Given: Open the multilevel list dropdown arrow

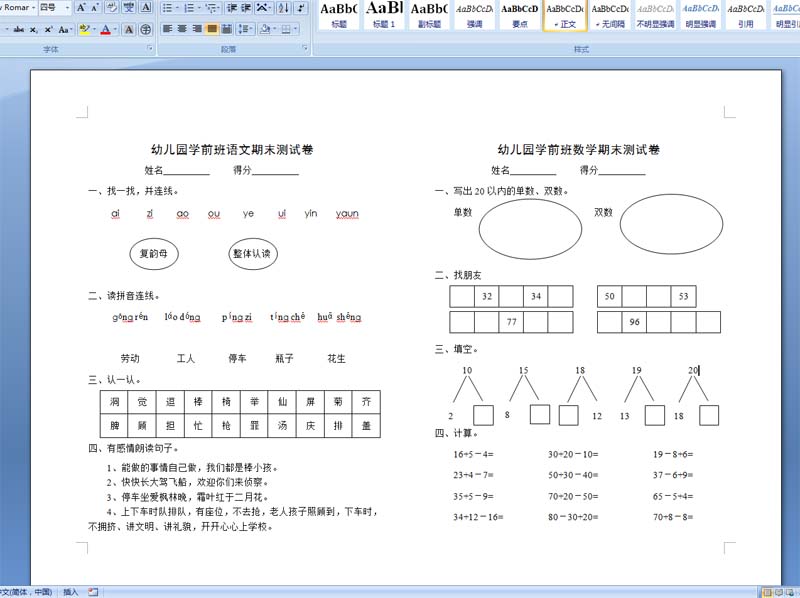Looking at the screenshot, I should coord(219,8).
